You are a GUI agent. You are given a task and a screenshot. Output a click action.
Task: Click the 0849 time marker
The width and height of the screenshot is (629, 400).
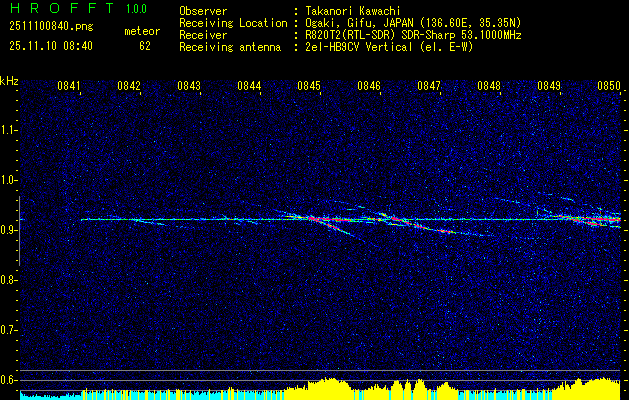549,86
